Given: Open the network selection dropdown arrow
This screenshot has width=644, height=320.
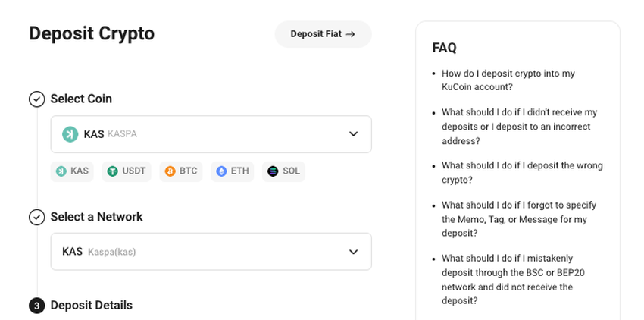Looking at the screenshot, I should tap(353, 252).
